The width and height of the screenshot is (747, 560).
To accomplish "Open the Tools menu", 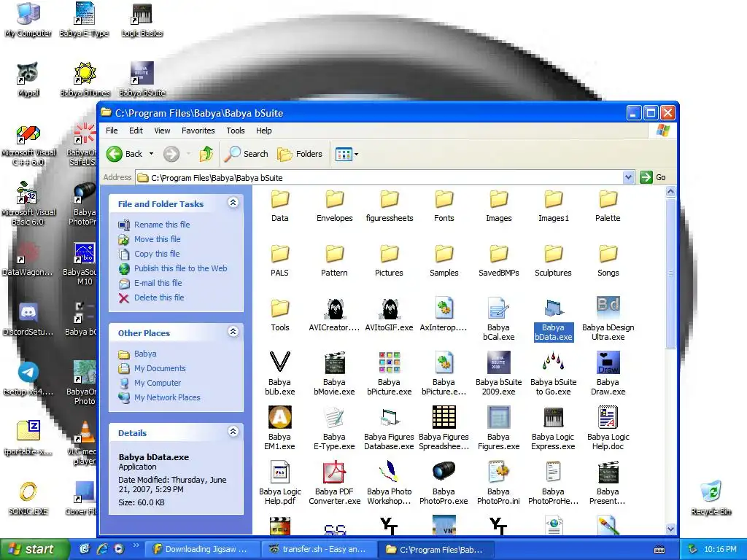I will [x=236, y=131].
